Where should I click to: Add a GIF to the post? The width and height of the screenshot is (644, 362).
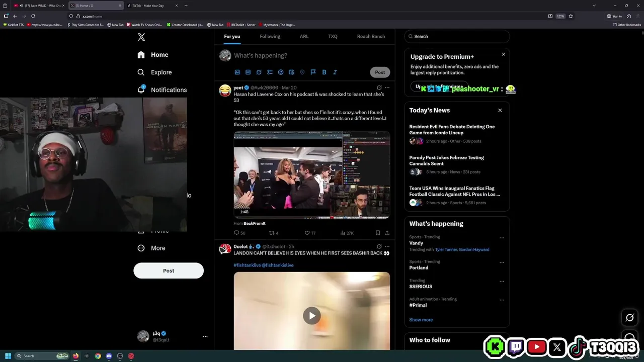pos(248,72)
